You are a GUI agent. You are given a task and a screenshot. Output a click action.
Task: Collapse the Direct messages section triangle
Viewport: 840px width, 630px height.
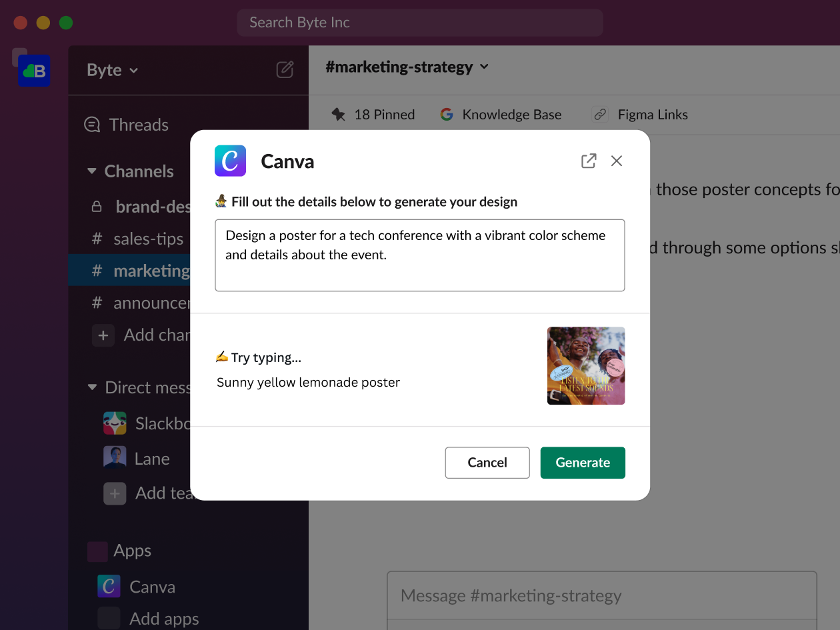coord(92,387)
